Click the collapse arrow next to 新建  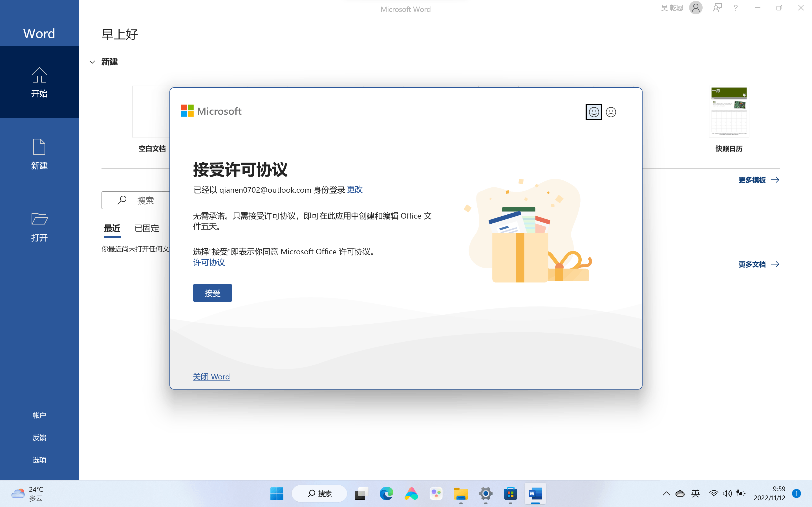92,62
